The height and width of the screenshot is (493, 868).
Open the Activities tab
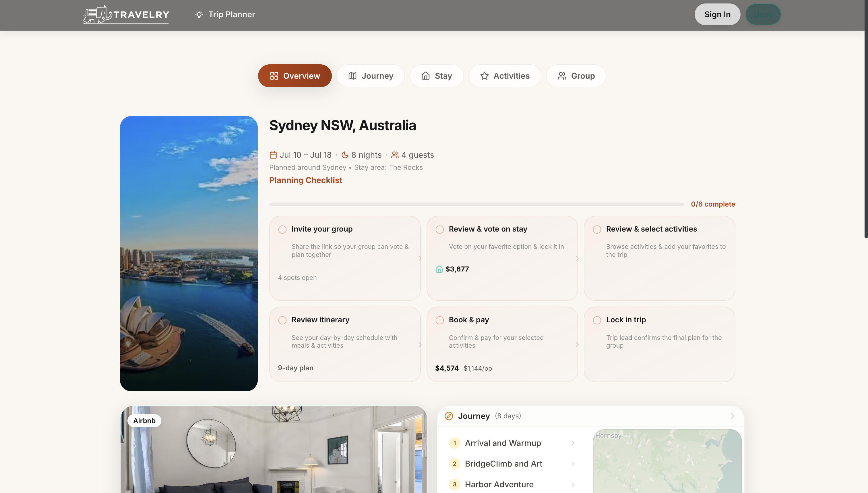(x=504, y=76)
